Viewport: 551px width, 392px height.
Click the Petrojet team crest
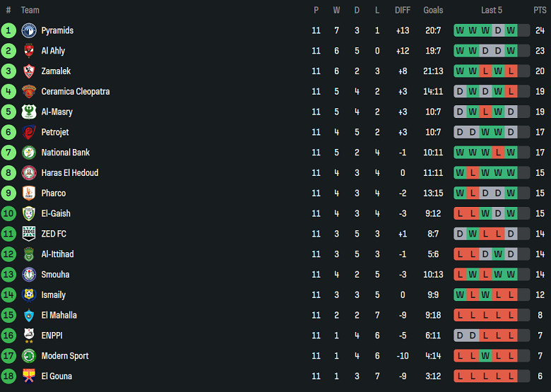pyautogui.click(x=29, y=132)
